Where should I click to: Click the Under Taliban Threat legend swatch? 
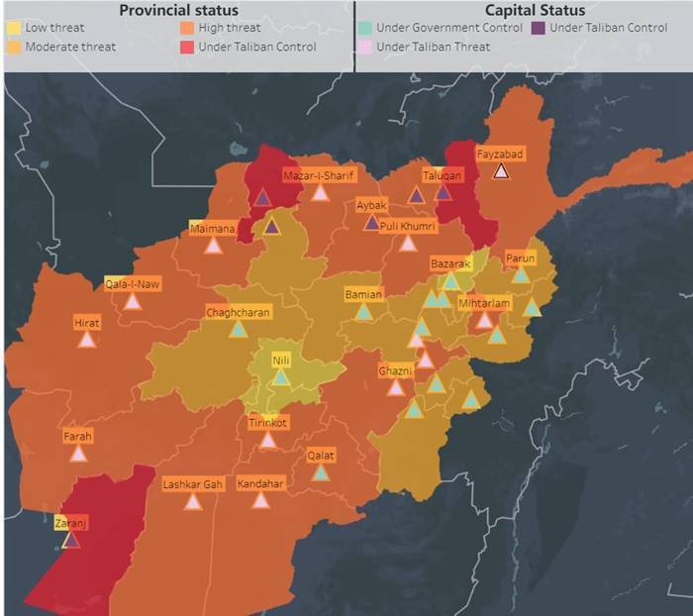365,48
